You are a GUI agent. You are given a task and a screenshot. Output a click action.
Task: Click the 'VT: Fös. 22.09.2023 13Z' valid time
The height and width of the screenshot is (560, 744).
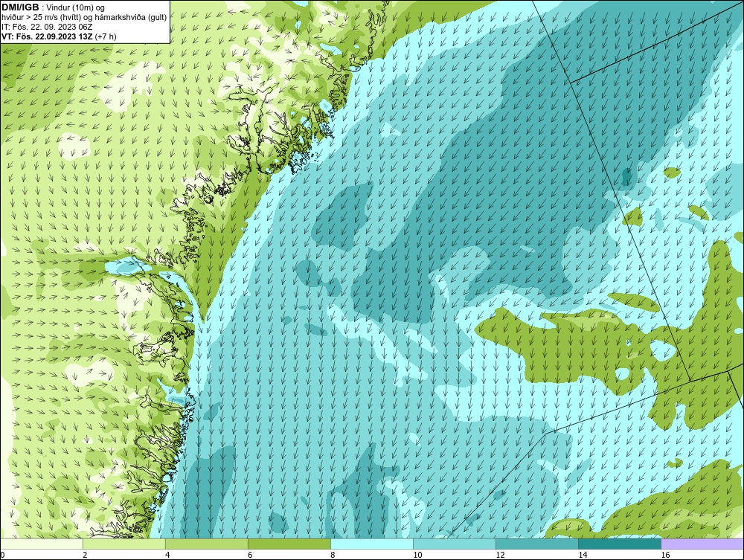[48, 36]
